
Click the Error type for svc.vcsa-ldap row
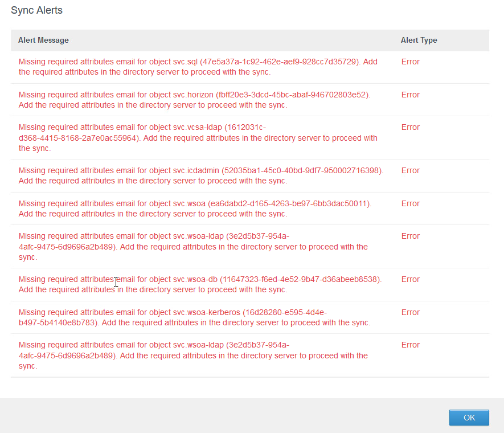[410, 127]
